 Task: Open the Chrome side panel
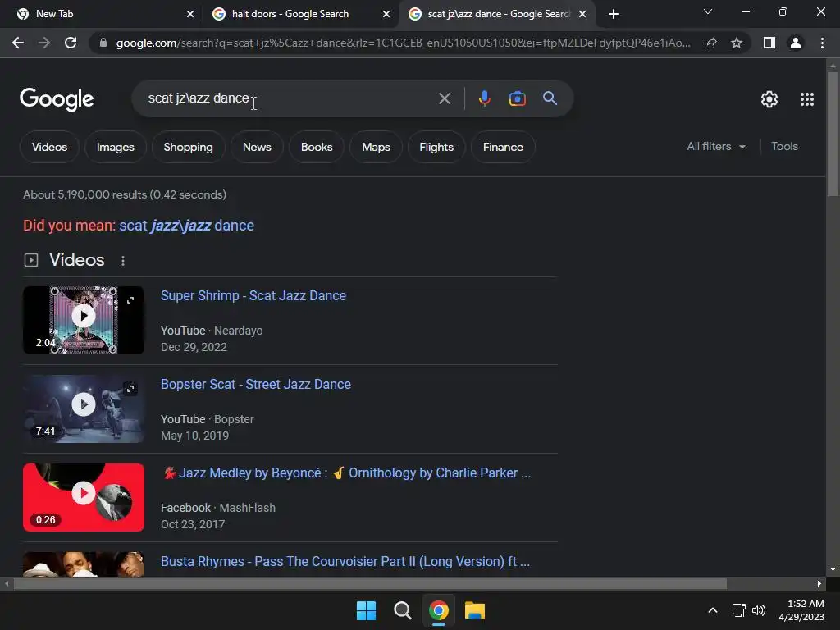(769, 43)
